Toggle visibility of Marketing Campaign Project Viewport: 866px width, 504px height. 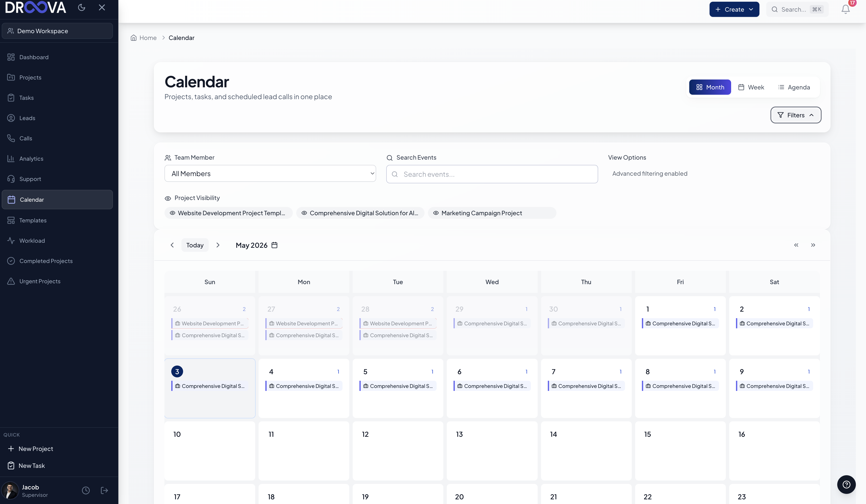(492, 213)
